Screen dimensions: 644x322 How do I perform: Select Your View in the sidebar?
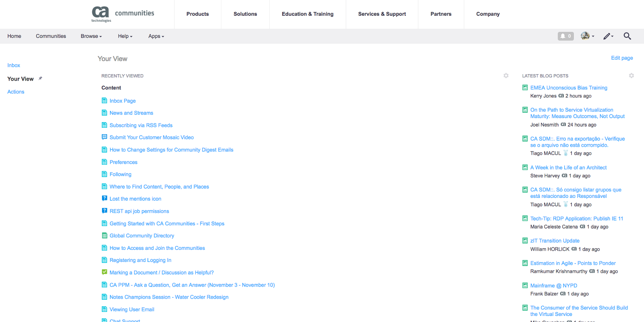pyautogui.click(x=21, y=79)
